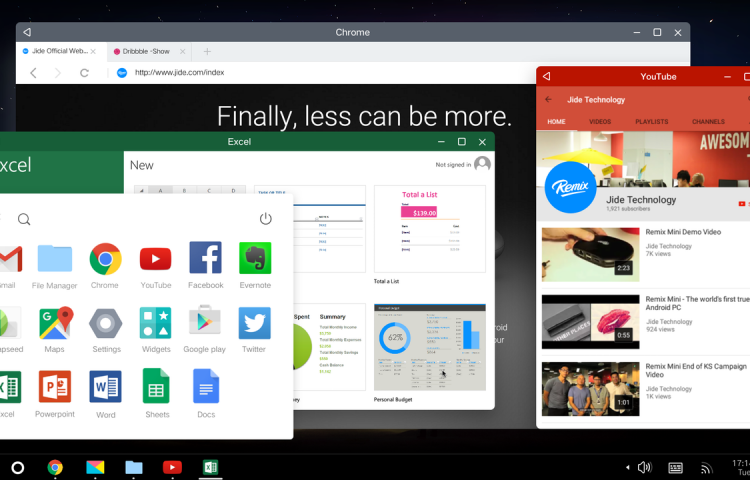Screen dimensions: 750x480
Task: Click the launcher search magnifier icon
Action: (24, 219)
